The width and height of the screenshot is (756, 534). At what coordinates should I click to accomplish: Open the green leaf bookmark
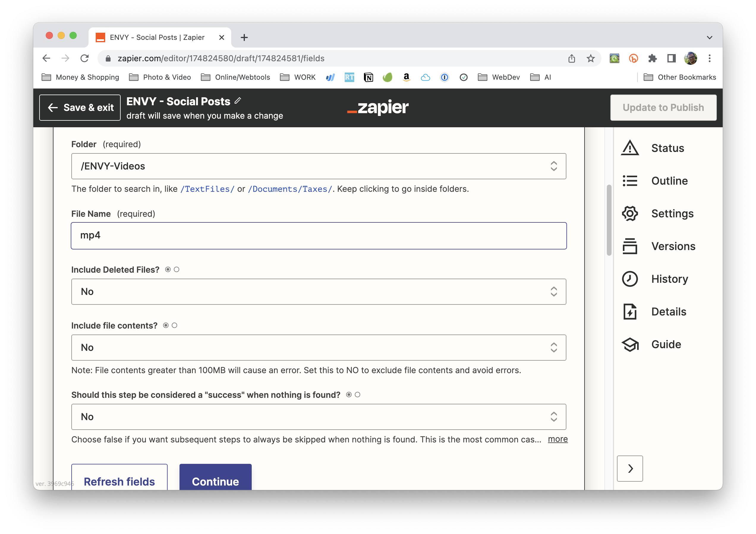coord(388,77)
